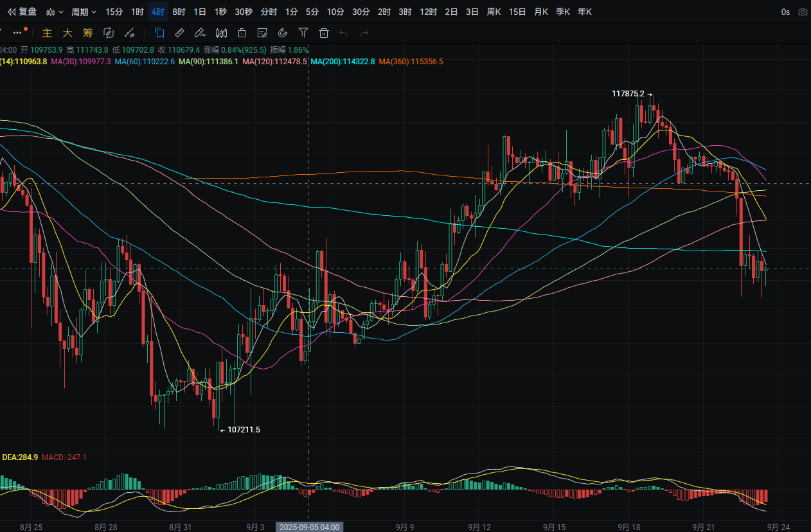The image size is (811, 532).
Task: Click the screenshot camera icon
Action: point(803,12)
